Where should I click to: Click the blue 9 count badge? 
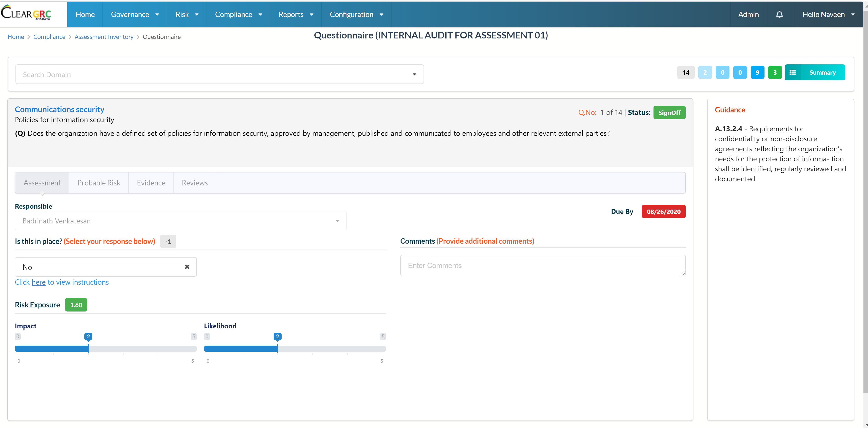[757, 72]
